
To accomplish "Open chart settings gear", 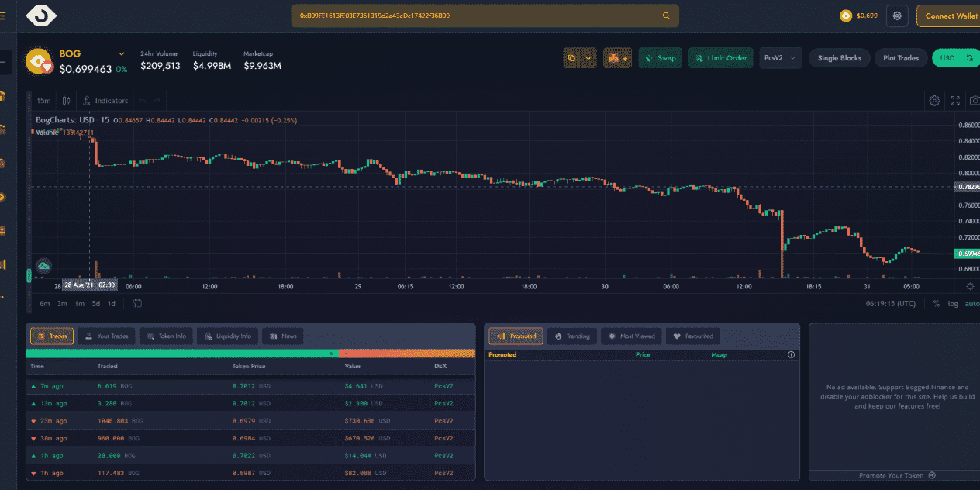I will (934, 101).
